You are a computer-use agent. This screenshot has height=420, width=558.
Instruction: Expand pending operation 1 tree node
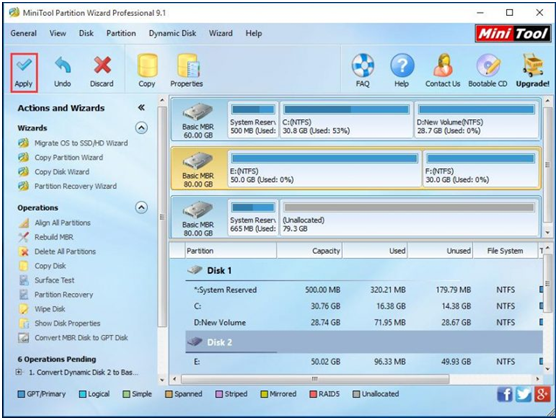(x=19, y=372)
